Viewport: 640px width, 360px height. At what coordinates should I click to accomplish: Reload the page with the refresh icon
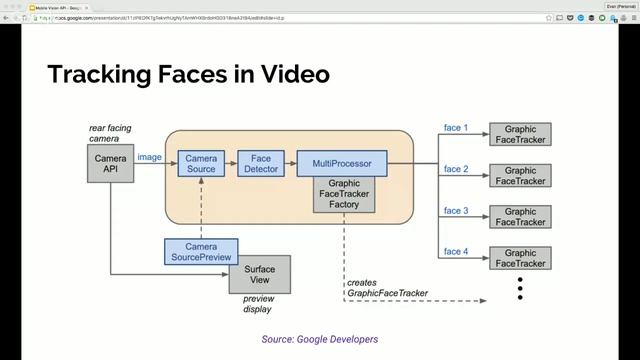click(25, 18)
